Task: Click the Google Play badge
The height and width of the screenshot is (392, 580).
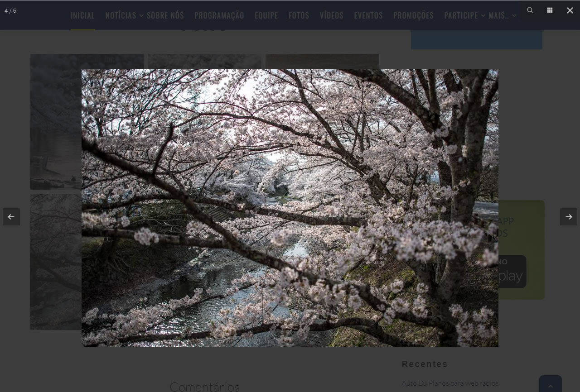Action: point(512,272)
